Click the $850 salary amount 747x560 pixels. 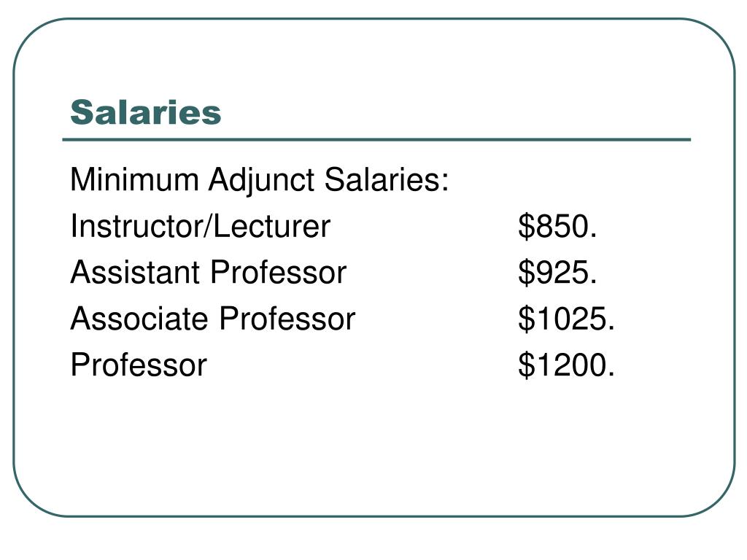click(557, 226)
